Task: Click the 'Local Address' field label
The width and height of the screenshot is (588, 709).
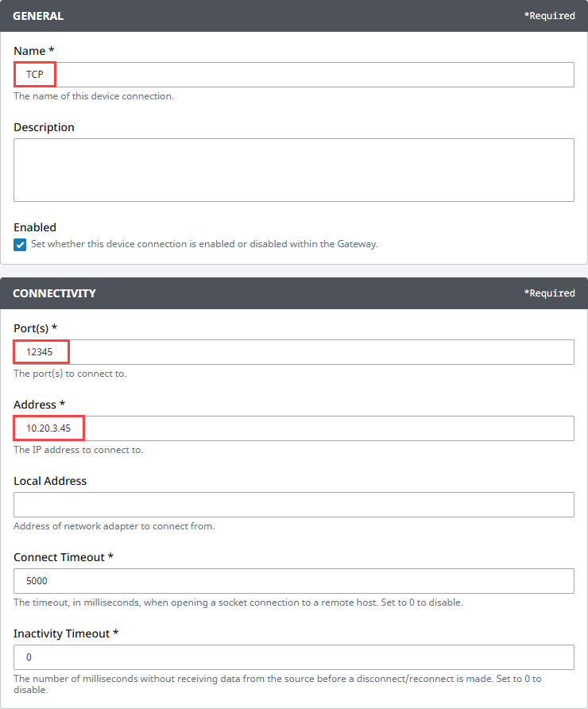Action: [50, 481]
